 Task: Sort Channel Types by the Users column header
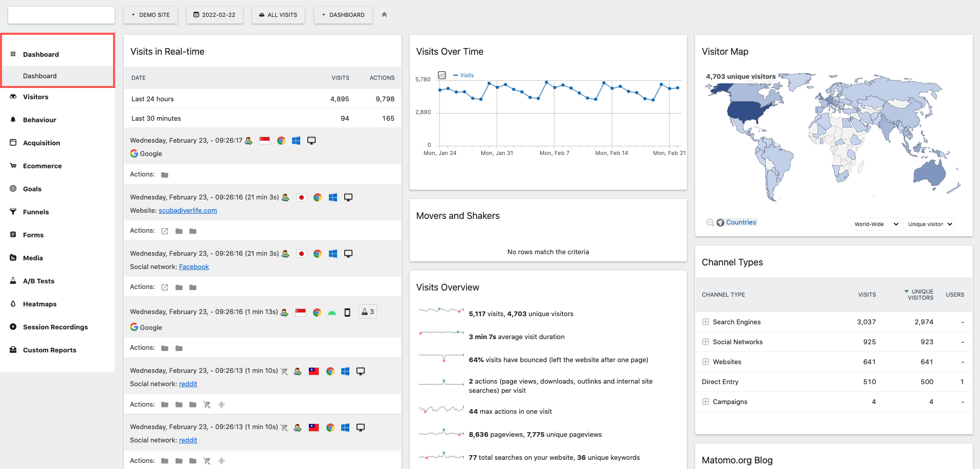pyautogui.click(x=955, y=295)
